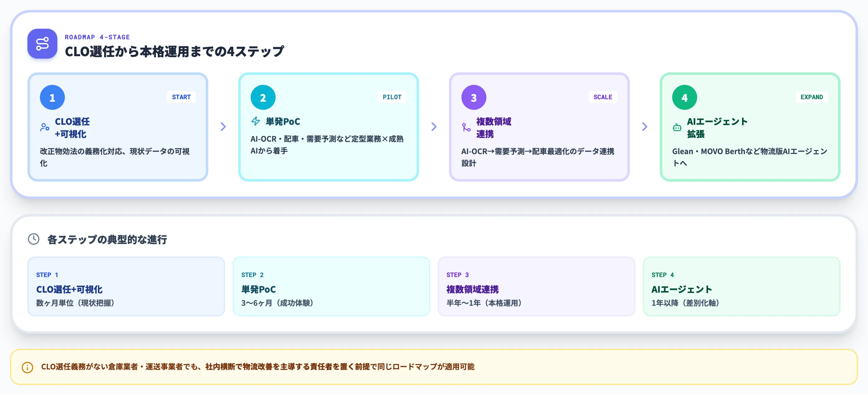868x395 pixels.
Task: Click the teal step 2 number circle
Action: point(263,97)
